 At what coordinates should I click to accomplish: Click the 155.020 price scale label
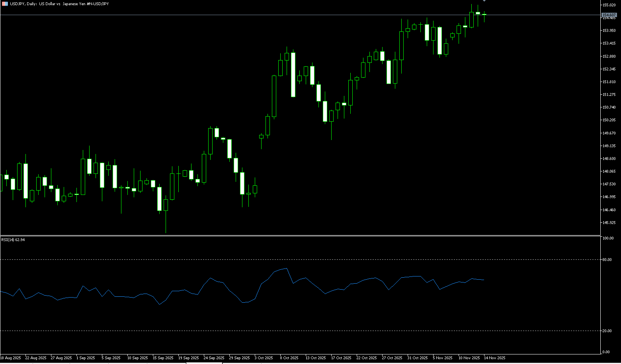click(x=609, y=5)
